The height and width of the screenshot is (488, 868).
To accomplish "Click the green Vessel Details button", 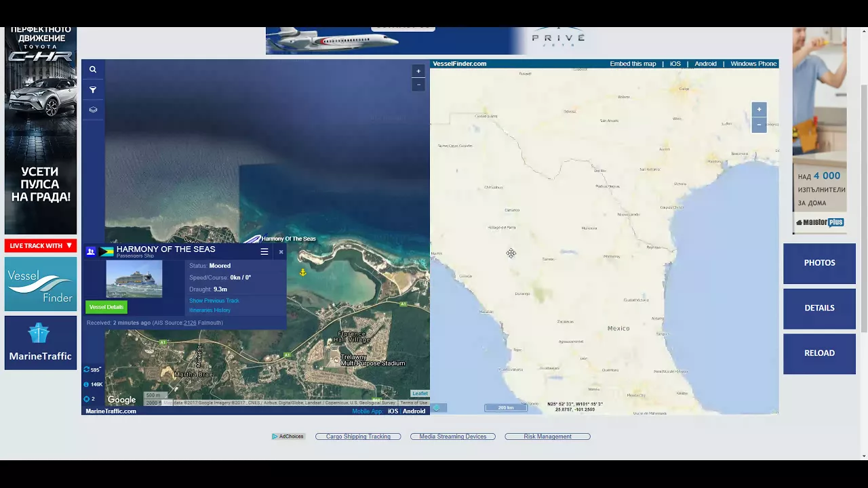I will (106, 307).
